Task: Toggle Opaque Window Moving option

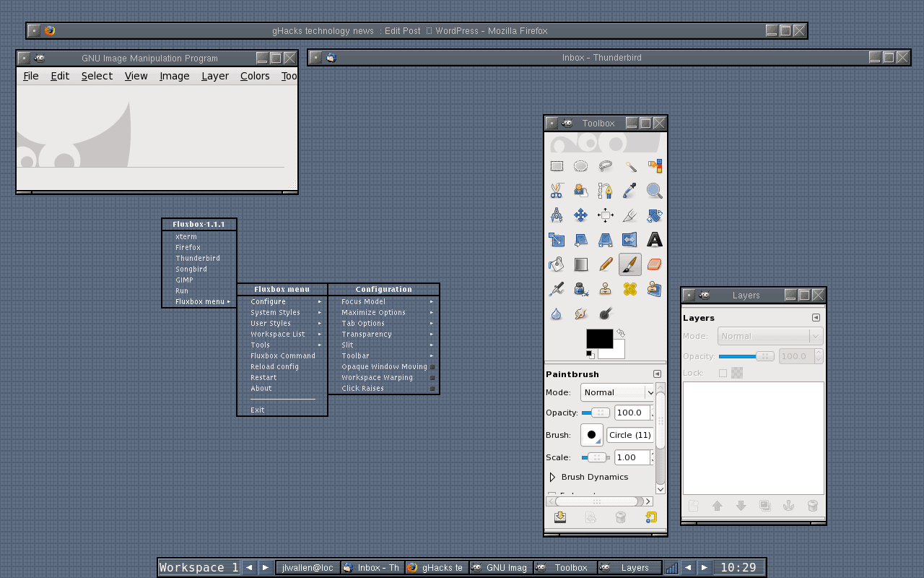Action: 383,366
